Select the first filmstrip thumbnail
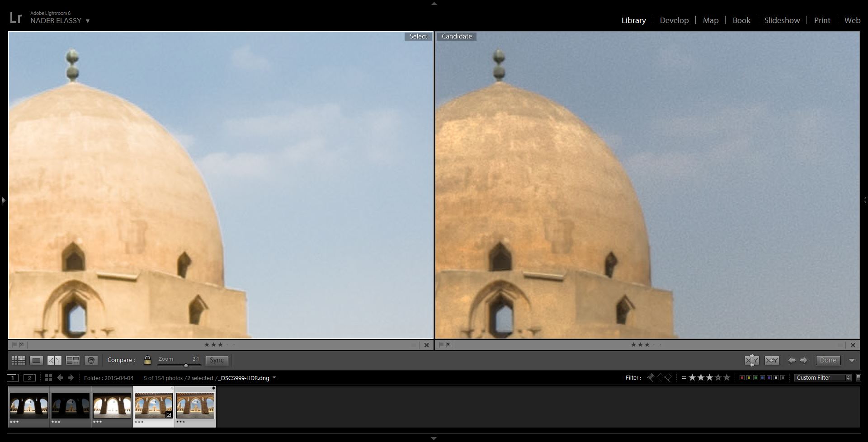Viewport: 868px width, 442px height. [x=29, y=405]
